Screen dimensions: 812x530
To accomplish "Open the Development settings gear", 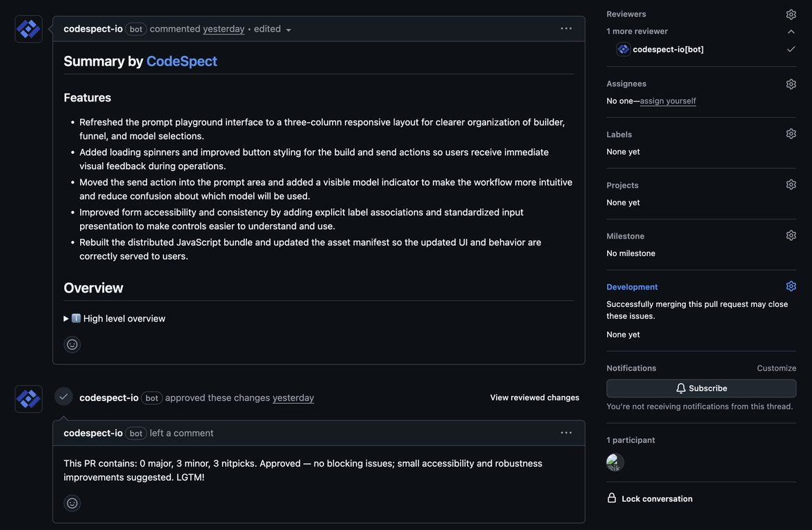I will tap(791, 286).
